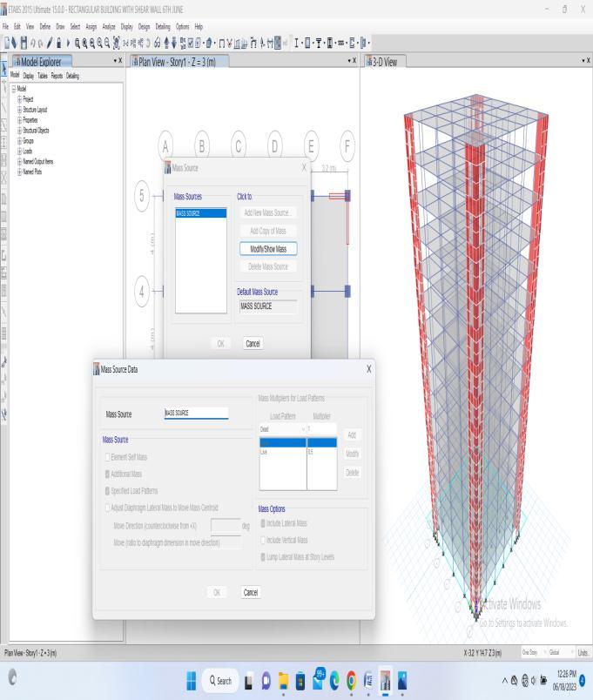Collapse the Model root tree node
The height and width of the screenshot is (700, 593).
click(x=14, y=89)
